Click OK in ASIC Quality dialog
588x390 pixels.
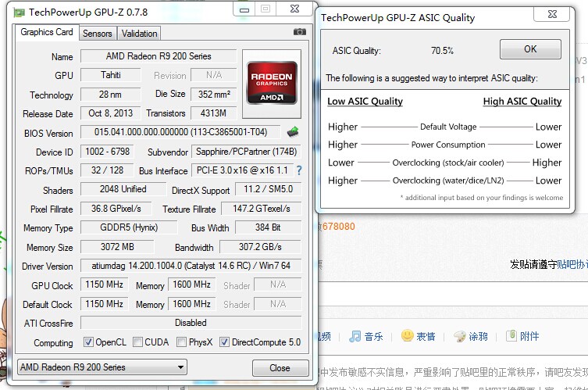point(530,49)
